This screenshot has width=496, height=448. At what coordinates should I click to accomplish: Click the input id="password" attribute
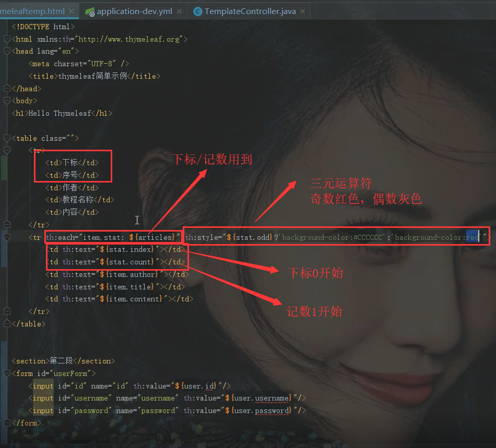tap(85, 411)
